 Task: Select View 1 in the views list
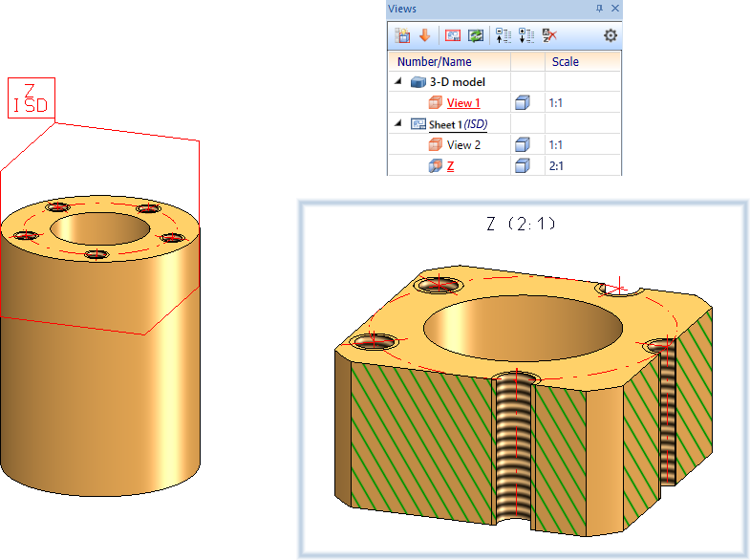pos(463,103)
